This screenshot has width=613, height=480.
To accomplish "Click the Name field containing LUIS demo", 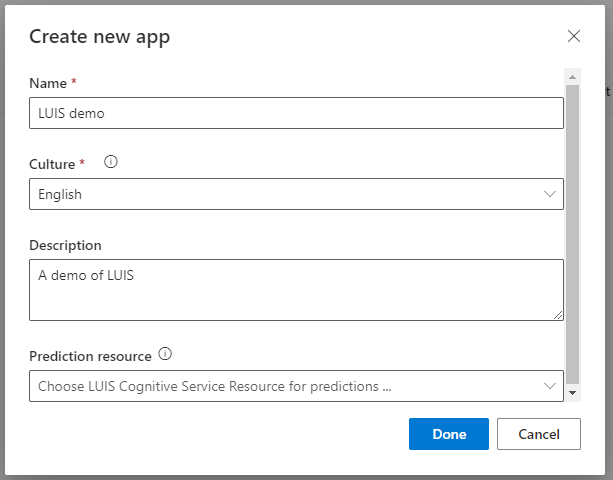I will coord(296,113).
